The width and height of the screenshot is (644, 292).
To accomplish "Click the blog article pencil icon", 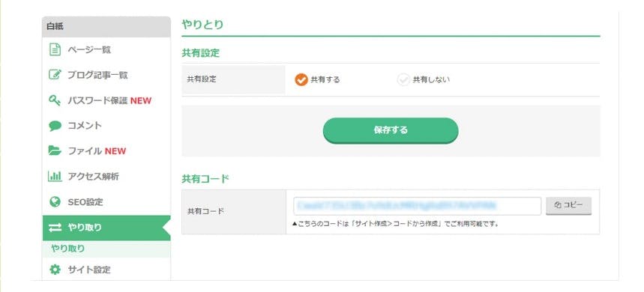I will pyautogui.click(x=55, y=75).
